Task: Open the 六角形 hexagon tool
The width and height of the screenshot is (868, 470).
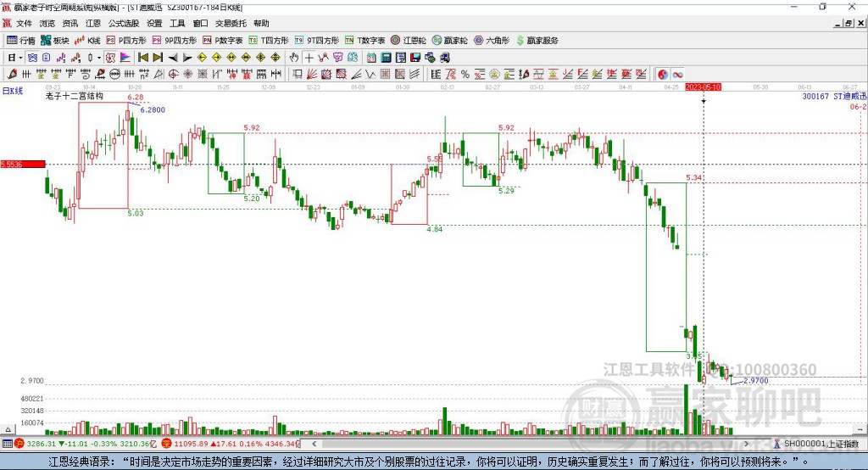Action: [x=492, y=41]
